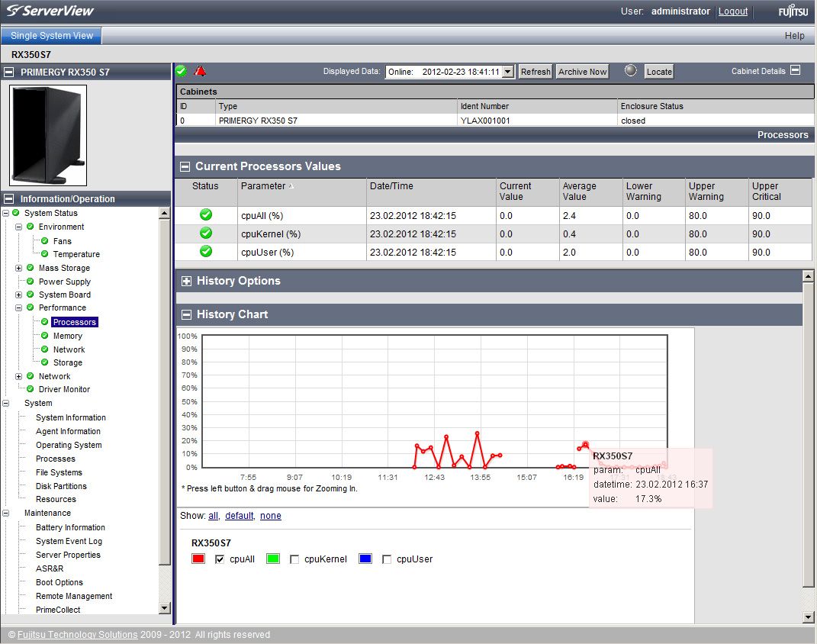Click the green cpuKernel color swatch

coord(273,559)
